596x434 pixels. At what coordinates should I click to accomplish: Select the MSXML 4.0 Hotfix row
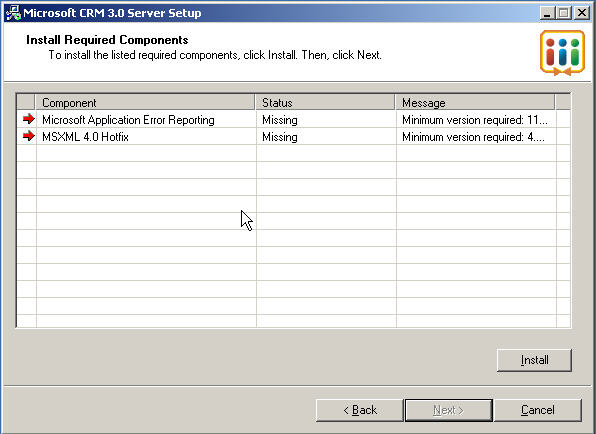pyautogui.click(x=293, y=136)
